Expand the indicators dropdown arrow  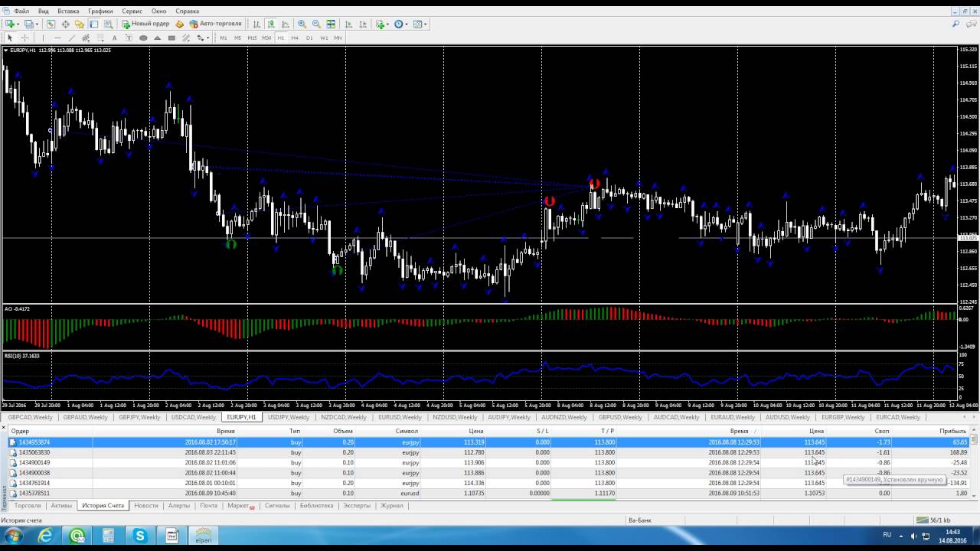tap(388, 24)
